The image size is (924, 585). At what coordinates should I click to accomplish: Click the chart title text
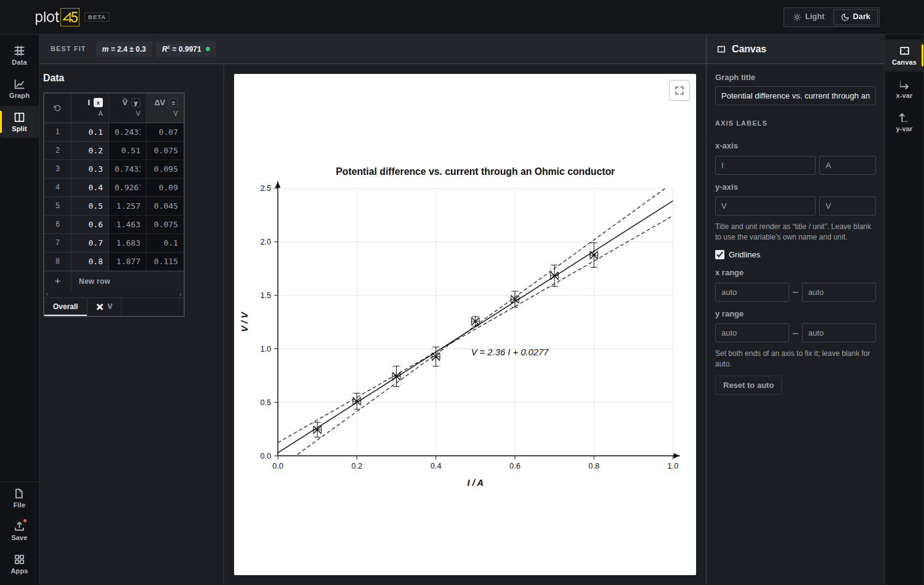pyautogui.click(x=475, y=172)
